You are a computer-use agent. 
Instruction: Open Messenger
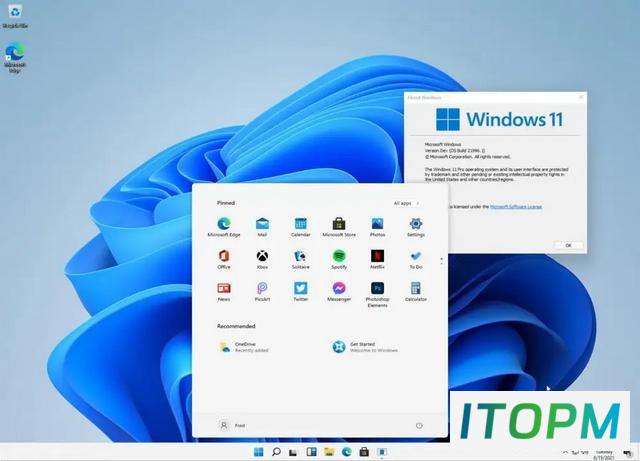pos(339,292)
